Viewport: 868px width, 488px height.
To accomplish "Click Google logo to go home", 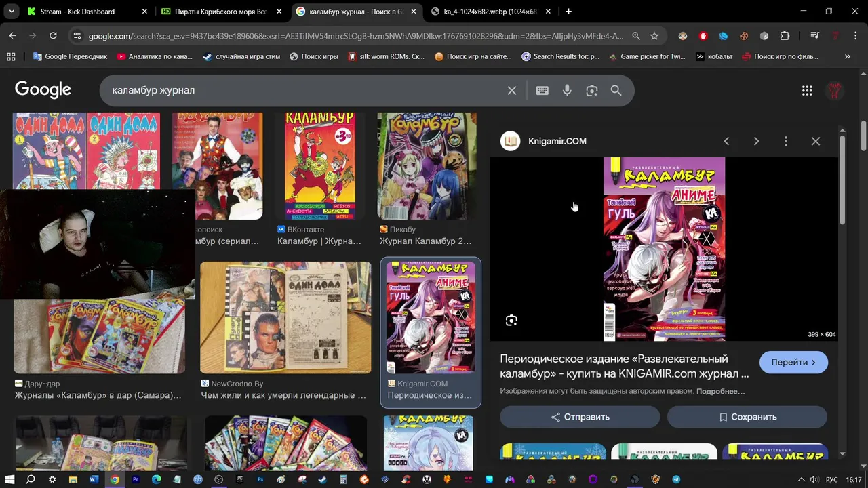I will point(43,89).
